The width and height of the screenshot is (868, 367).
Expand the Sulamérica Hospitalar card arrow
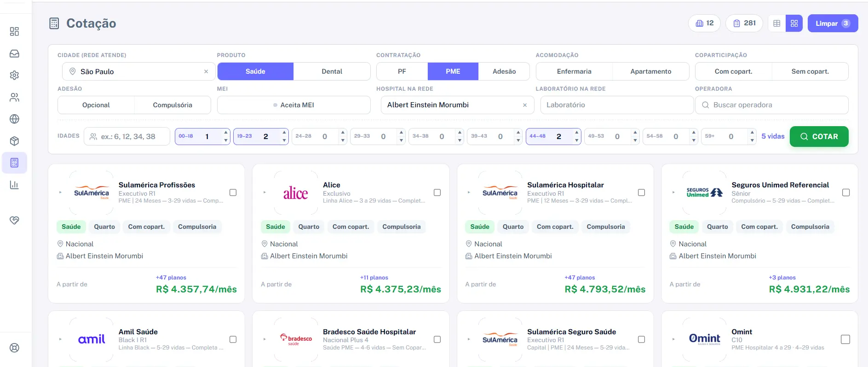point(469,192)
